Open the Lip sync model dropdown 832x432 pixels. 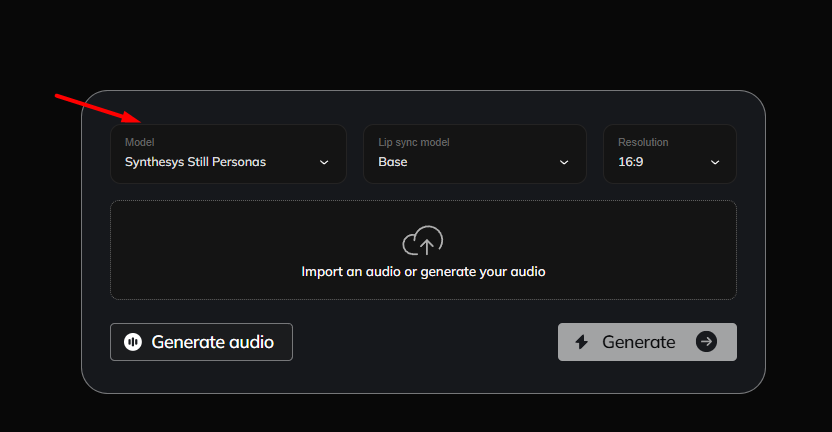475,154
